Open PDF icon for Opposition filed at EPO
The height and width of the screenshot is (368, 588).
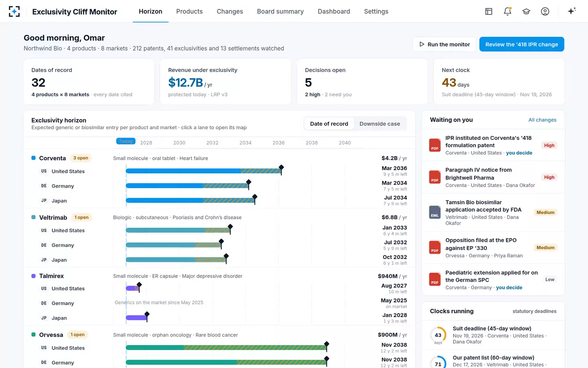[x=435, y=247]
